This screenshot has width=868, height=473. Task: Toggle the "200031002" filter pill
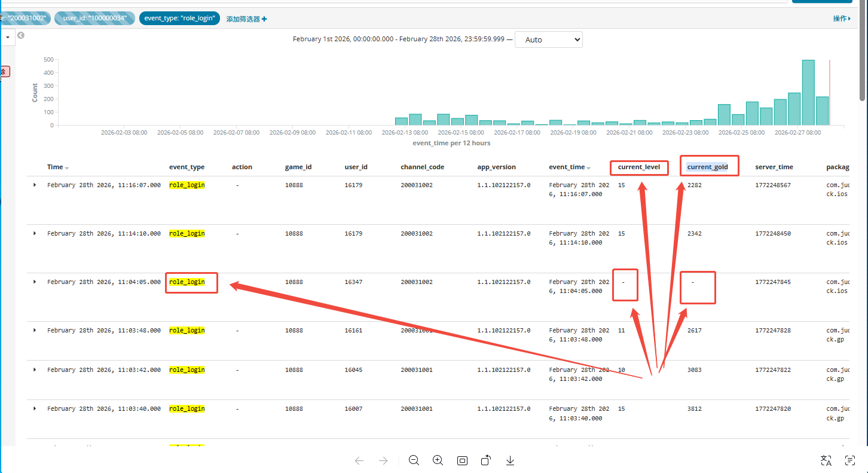pyautogui.click(x=26, y=19)
